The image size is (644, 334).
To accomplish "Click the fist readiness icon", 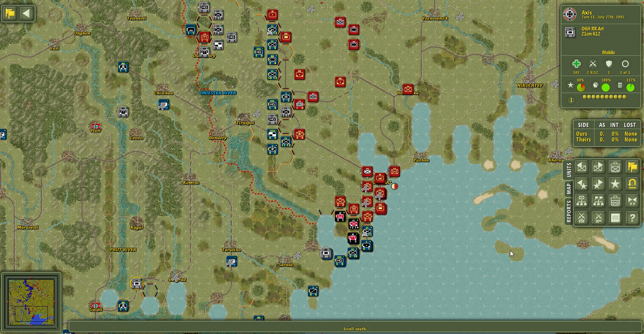I will point(596,85).
